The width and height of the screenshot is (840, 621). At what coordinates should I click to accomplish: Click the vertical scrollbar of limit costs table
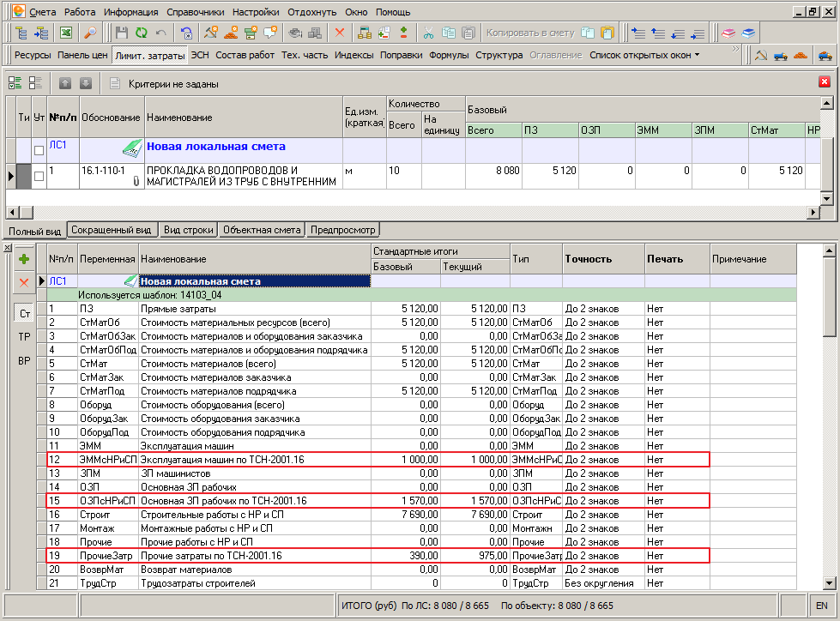(829, 416)
